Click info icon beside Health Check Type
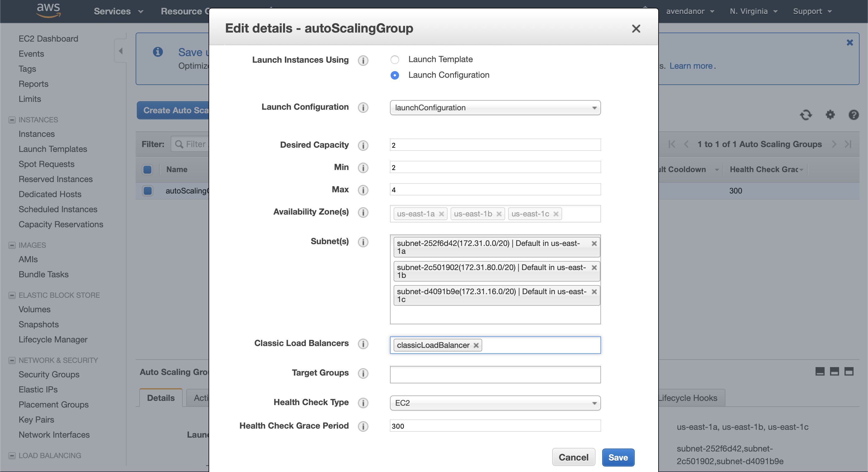Screen dimensions: 868x472 click(x=363, y=403)
